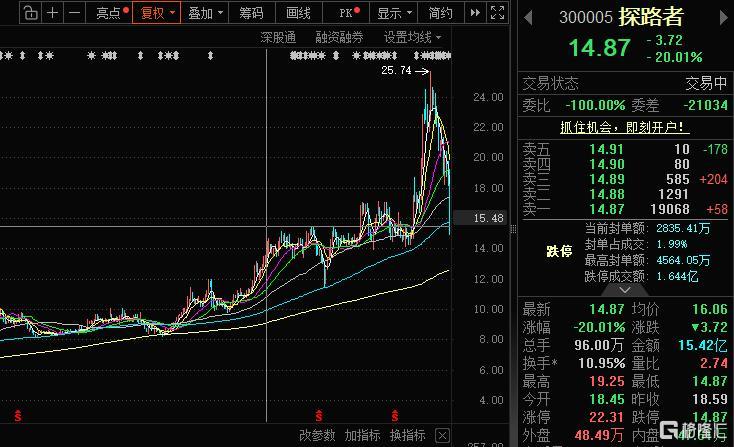Click the 深股通 label
The width and height of the screenshot is (734, 447).
278,37
